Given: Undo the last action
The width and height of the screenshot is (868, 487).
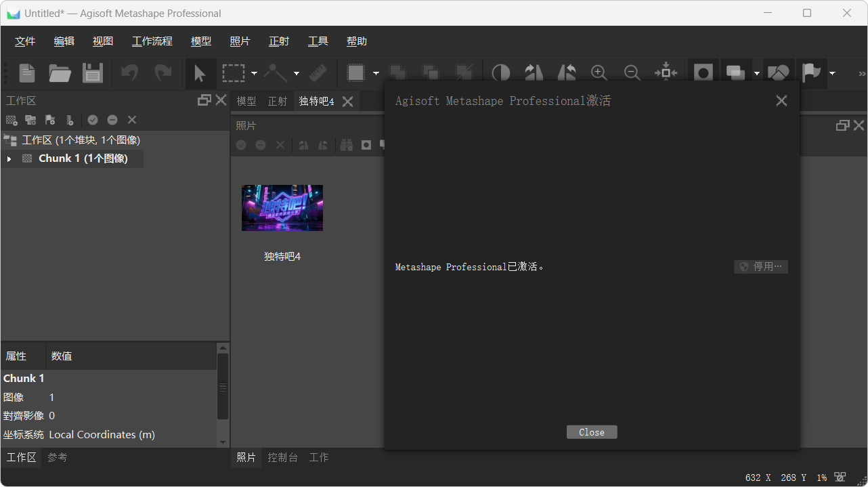Looking at the screenshot, I should click(129, 72).
